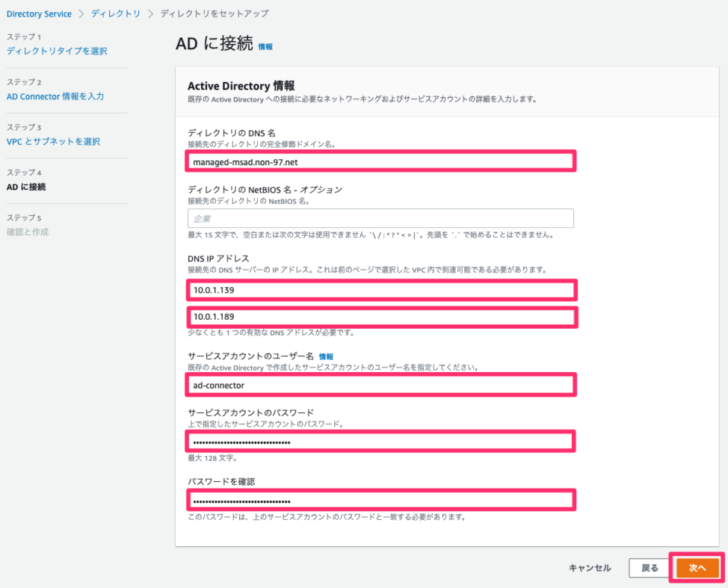Image resolution: width=728 pixels, height=588 pixels.
Task: Open the AD に接続 情報 help link
Action: (x=266, y=46)
